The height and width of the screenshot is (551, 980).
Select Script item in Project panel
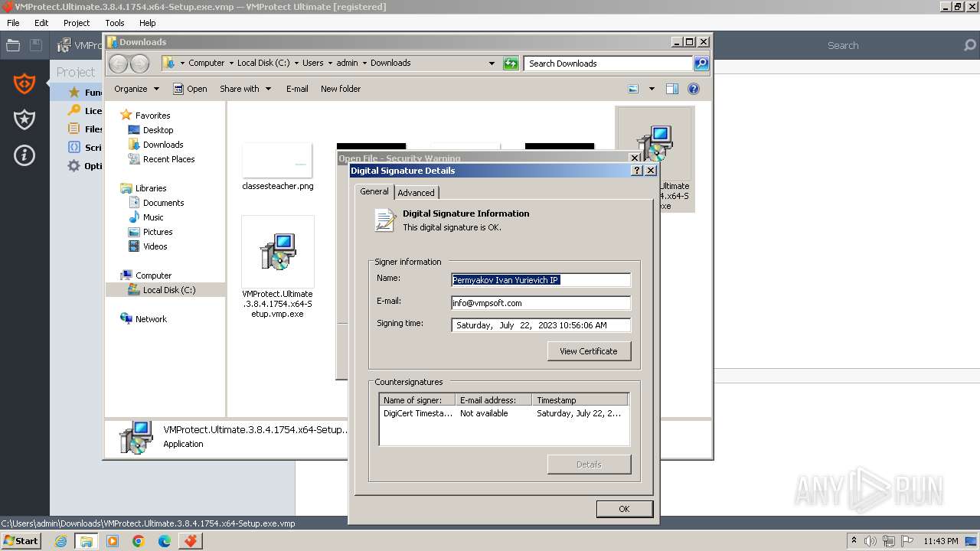84,148
